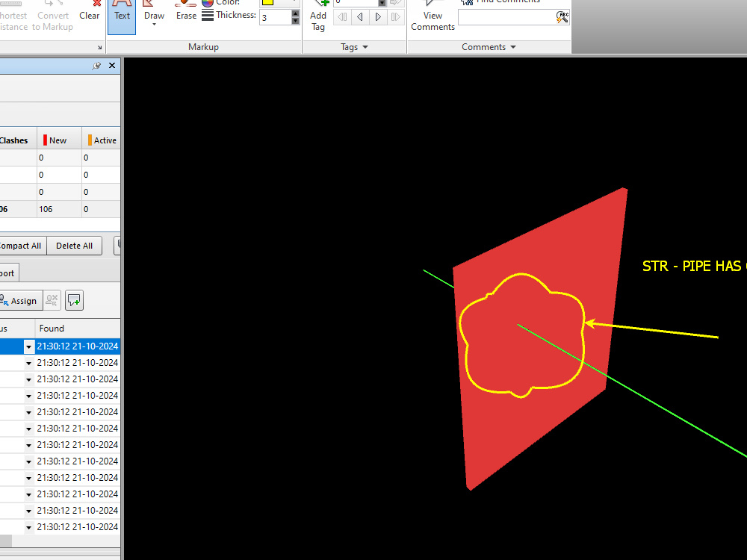Screen dimensions: 747x560
Task: Click the Active column header
Action: point(102,140)
